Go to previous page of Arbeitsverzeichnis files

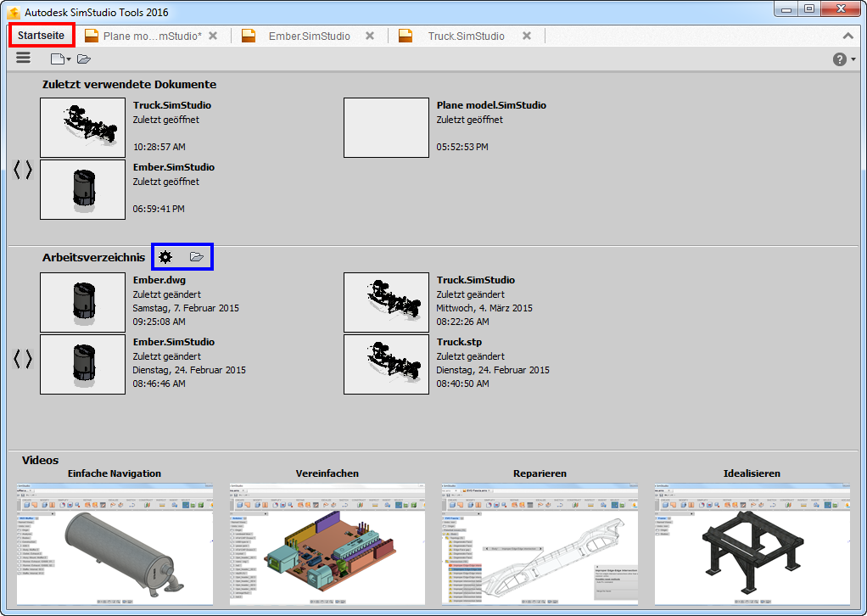click(x=17, y=359)
